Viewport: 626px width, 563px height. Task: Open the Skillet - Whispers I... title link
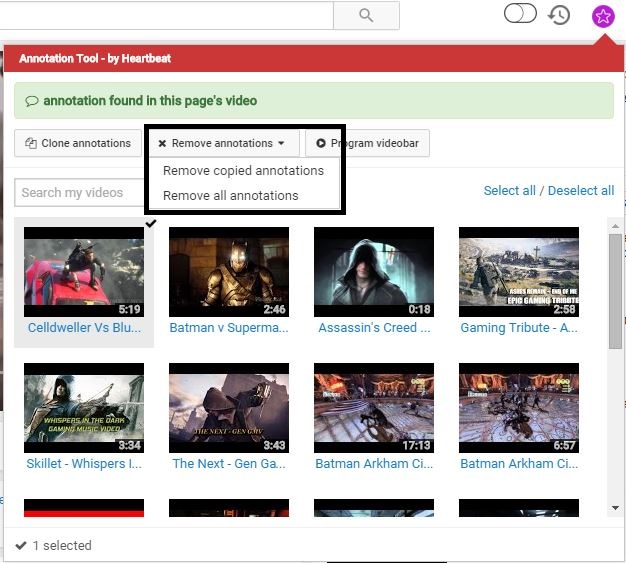click(x=84, y=464)
